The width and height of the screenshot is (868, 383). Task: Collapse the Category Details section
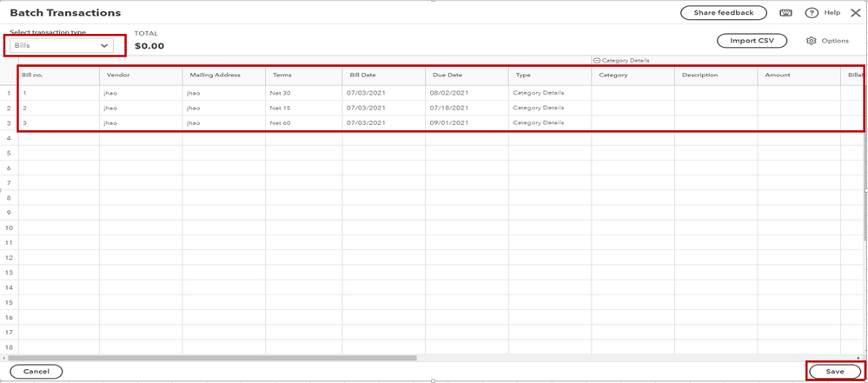pos(597,60)
